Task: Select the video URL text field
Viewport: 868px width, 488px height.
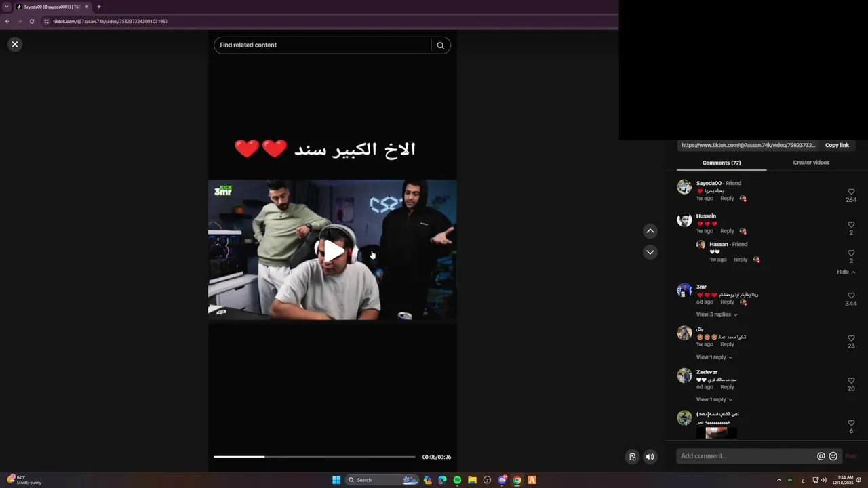Action: point(748,145)
